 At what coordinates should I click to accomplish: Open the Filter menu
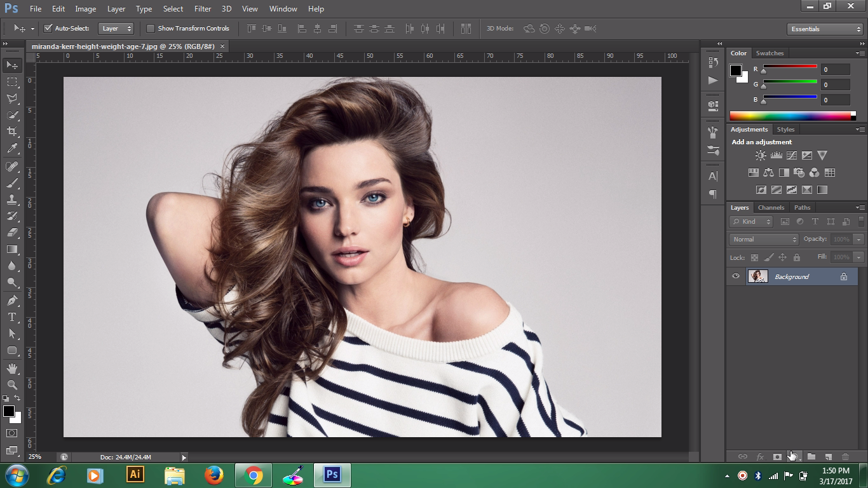202,9
